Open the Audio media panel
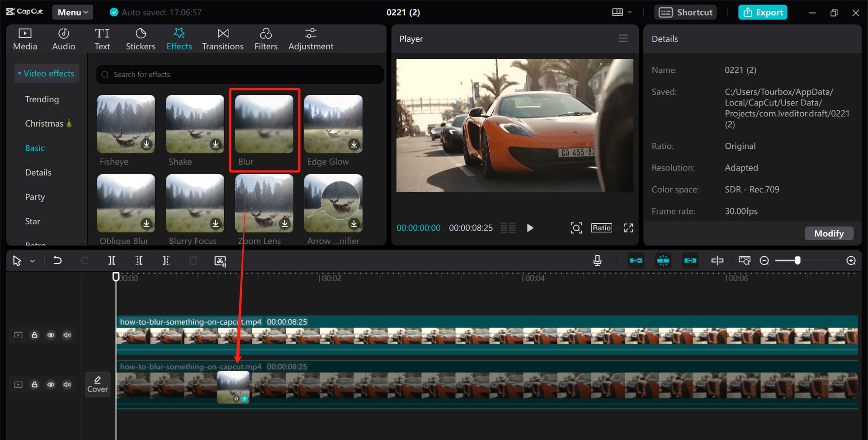868x440 pixels. [63, 38]
